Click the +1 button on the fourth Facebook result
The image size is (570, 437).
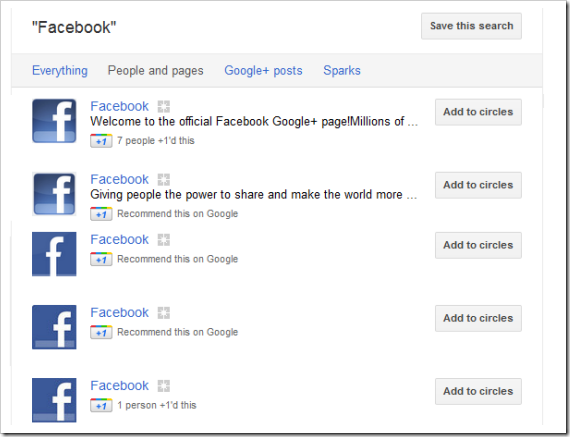(x=101, y=332)
